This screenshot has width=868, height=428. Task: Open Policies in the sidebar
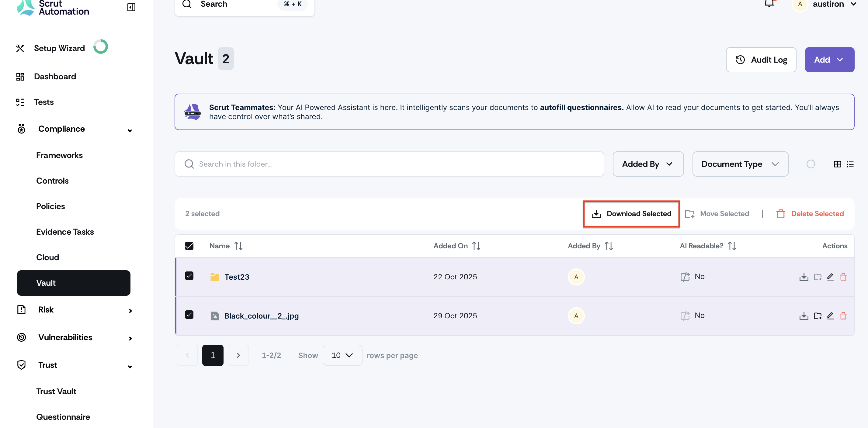pos(50,206)
